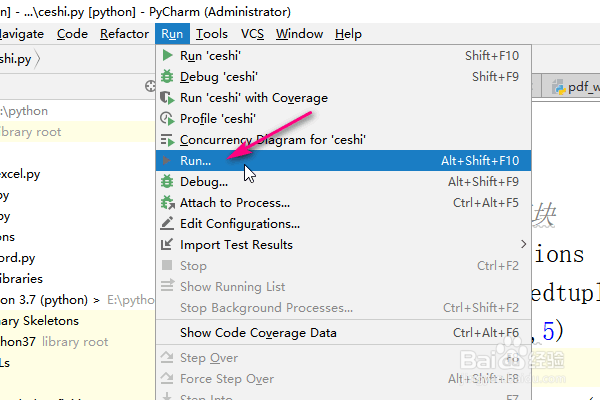Open the Tools menu

(x=211, y=34)
